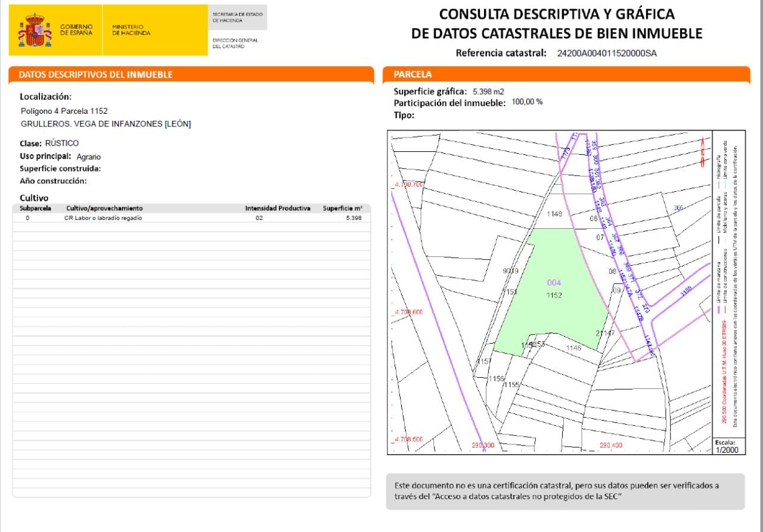
Task: Click the Intensidad Productiva column header
Action: pyautogui.click(x=278, y=209)
